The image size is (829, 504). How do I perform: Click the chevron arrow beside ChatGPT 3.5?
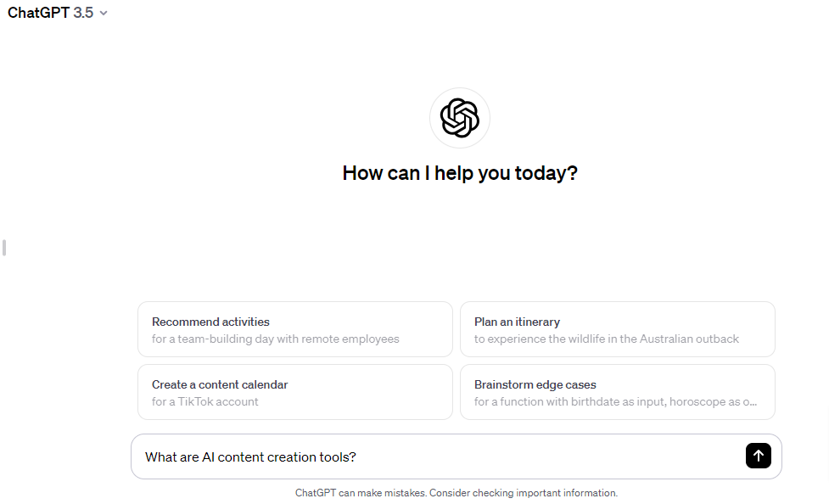(x=104, y=14)
